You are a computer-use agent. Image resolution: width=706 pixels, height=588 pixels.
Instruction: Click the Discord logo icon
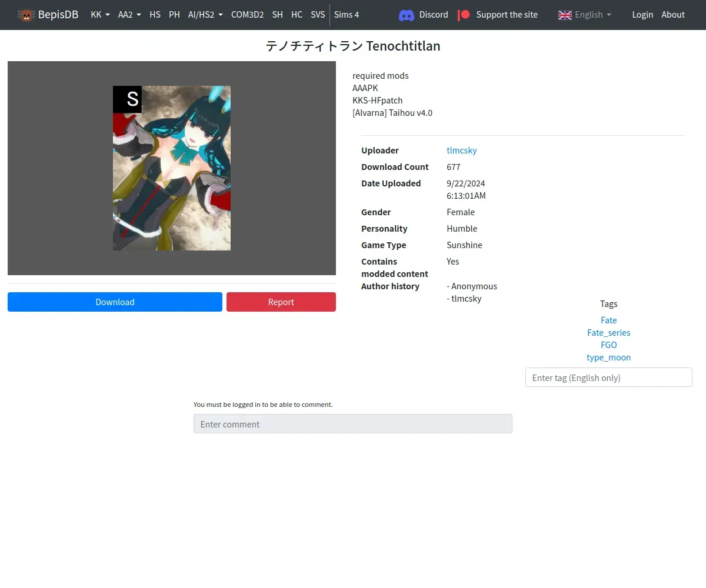407,15
